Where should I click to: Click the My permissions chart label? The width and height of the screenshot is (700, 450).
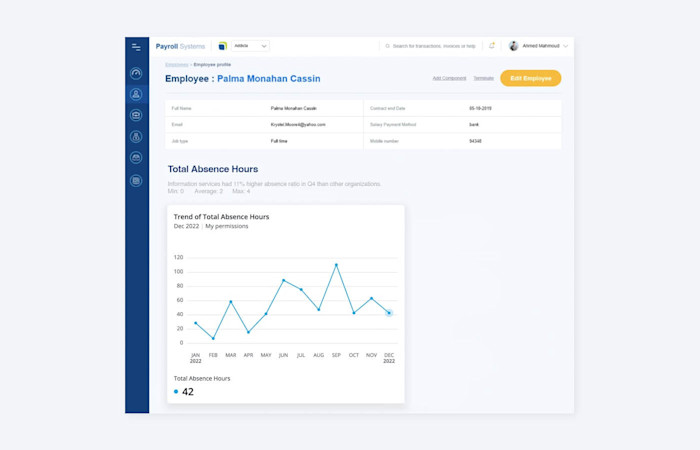coord(227,226)
